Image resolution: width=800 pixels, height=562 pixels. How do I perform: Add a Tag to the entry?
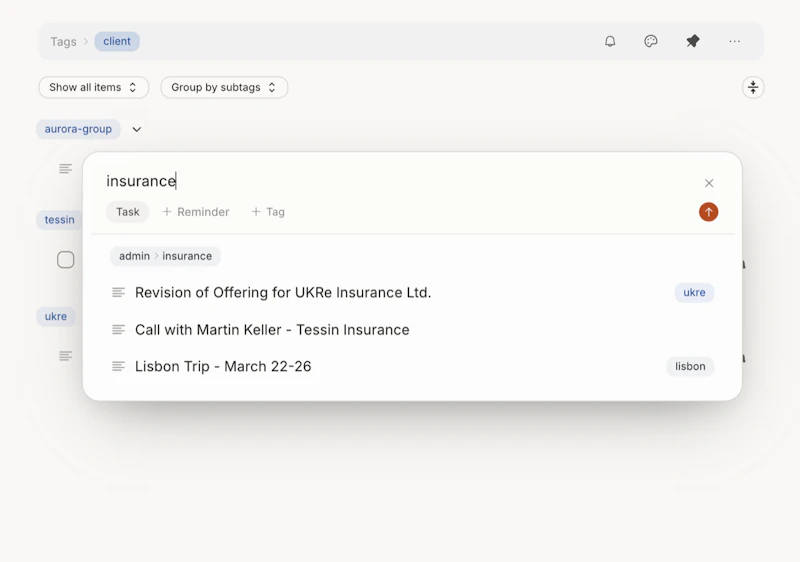268,212
